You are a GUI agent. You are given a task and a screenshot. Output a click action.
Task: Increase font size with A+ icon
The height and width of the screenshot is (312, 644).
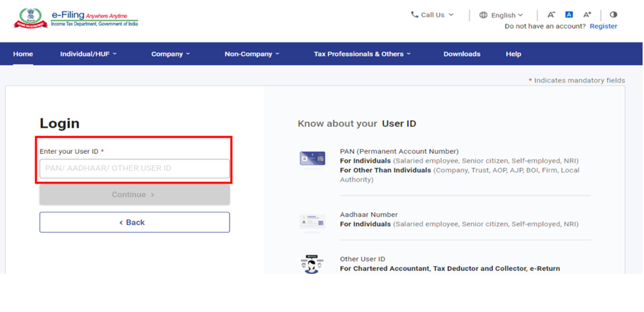[587, 15]
